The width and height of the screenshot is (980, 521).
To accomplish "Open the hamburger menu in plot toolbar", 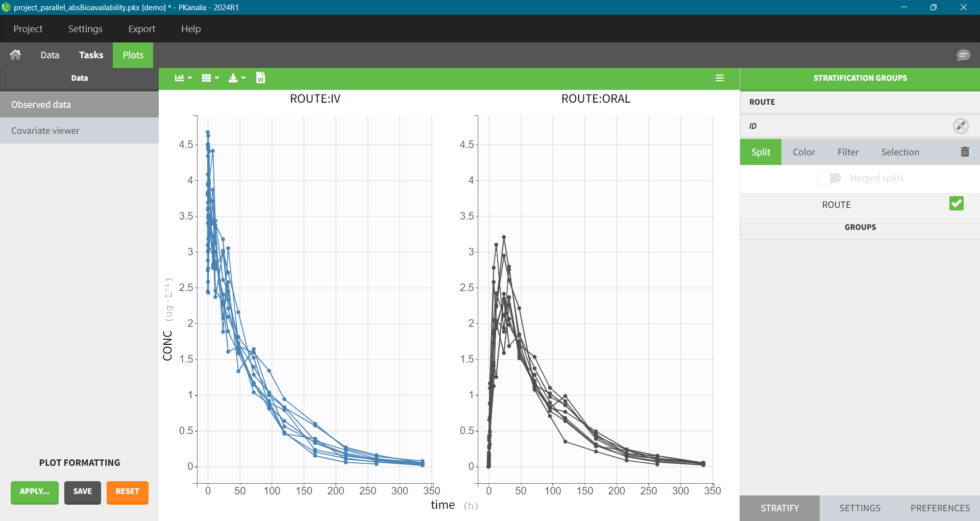I will pyautogui.click(x=720, y=78).
